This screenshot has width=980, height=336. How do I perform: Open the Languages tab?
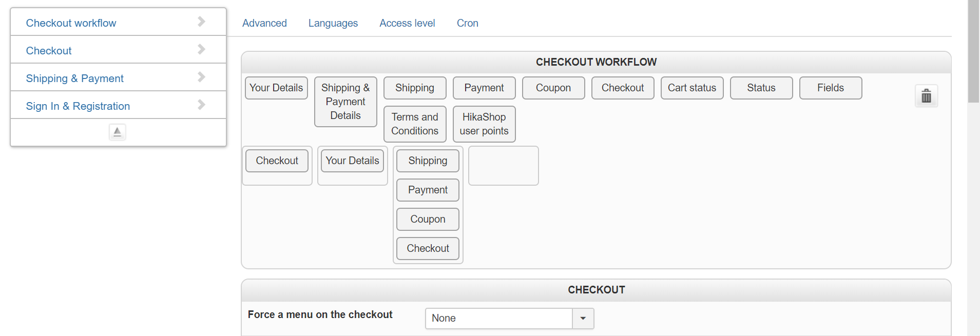click(x=333, y=23)
